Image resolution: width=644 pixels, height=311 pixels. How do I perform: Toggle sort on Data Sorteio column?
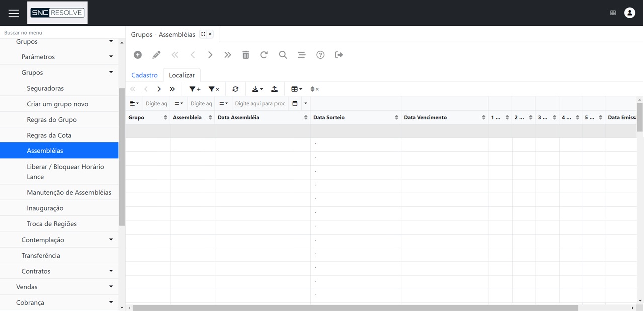click(x=396, y=118)
